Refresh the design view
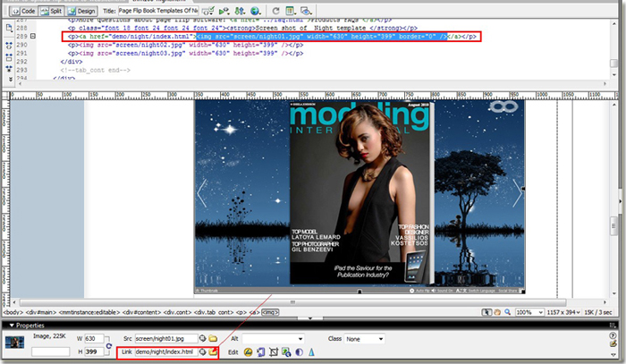The height and width of the screenshot is (364, 626). (x=275, y=11)
